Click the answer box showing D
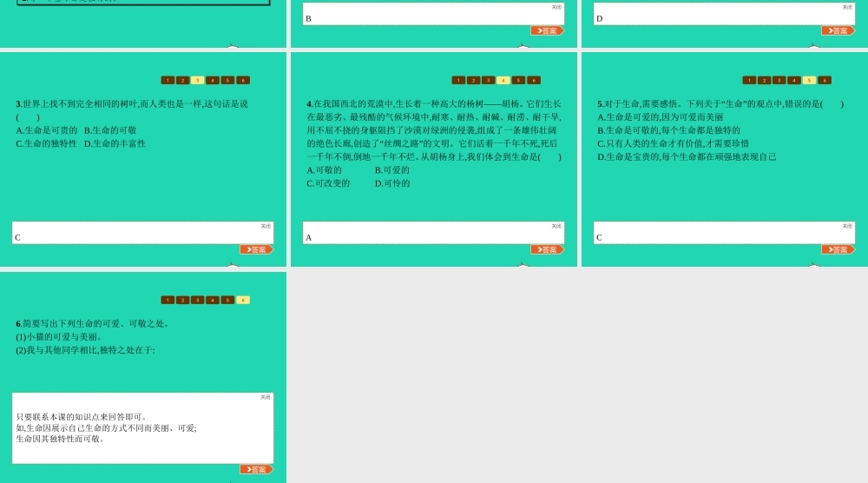The width and height of the screenshot is (868, 483). [x=724, y=13]
